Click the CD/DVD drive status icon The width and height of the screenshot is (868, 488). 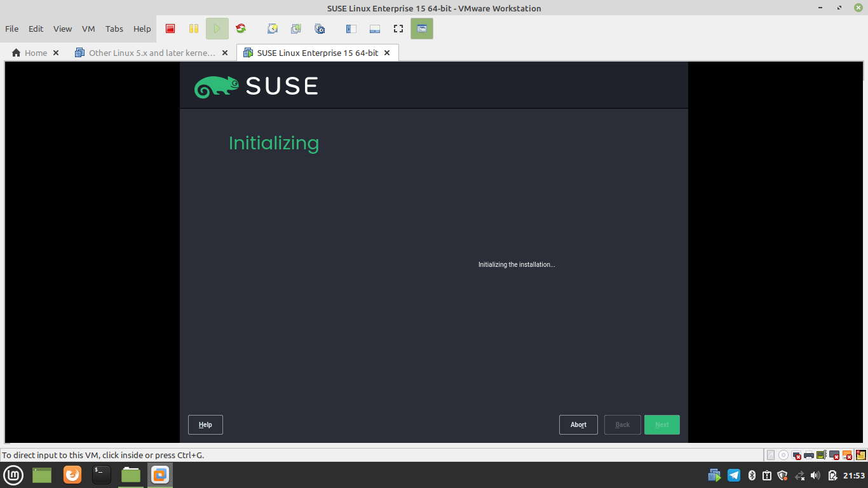(x=783, y=455)
